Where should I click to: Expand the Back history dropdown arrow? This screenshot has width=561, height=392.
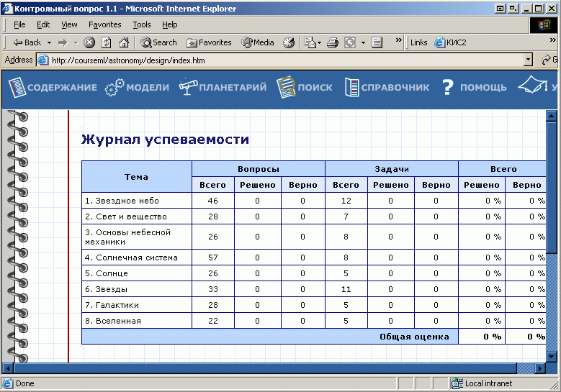[x=50, y=43]
